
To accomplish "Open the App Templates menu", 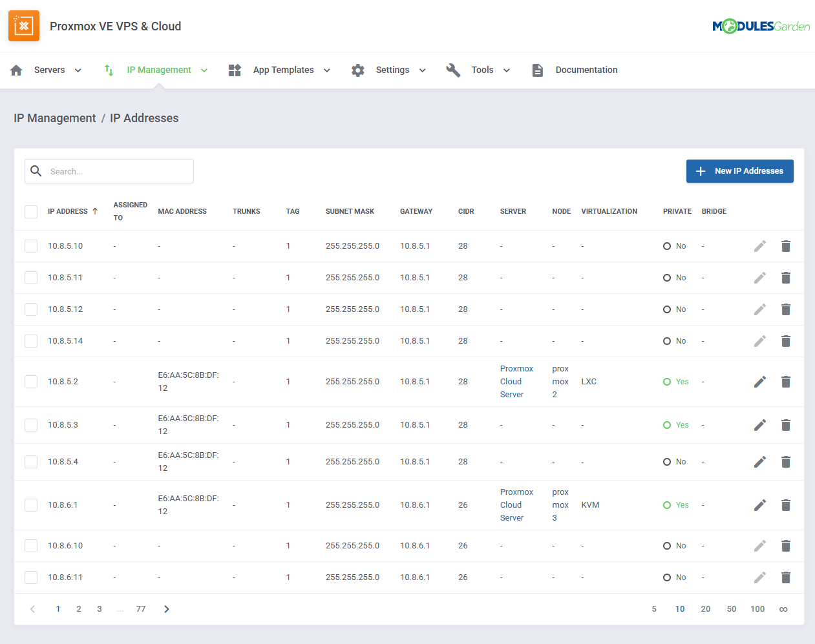I will coord(283,70).
